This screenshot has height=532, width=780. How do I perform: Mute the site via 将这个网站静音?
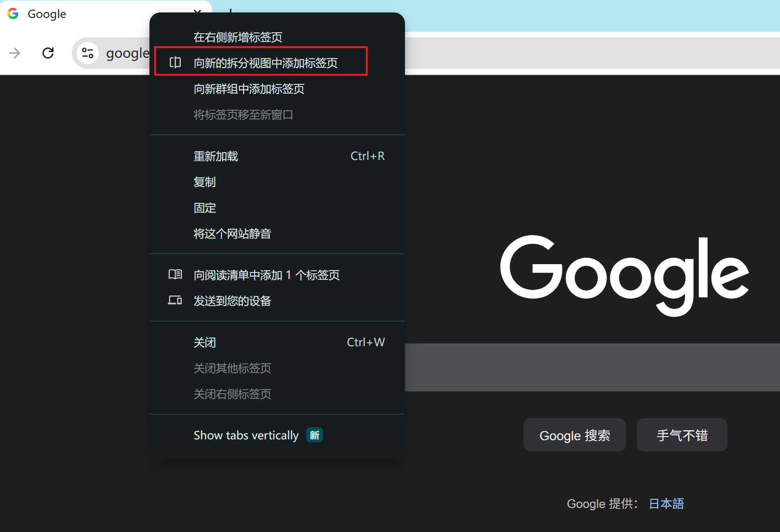[232, 234]
